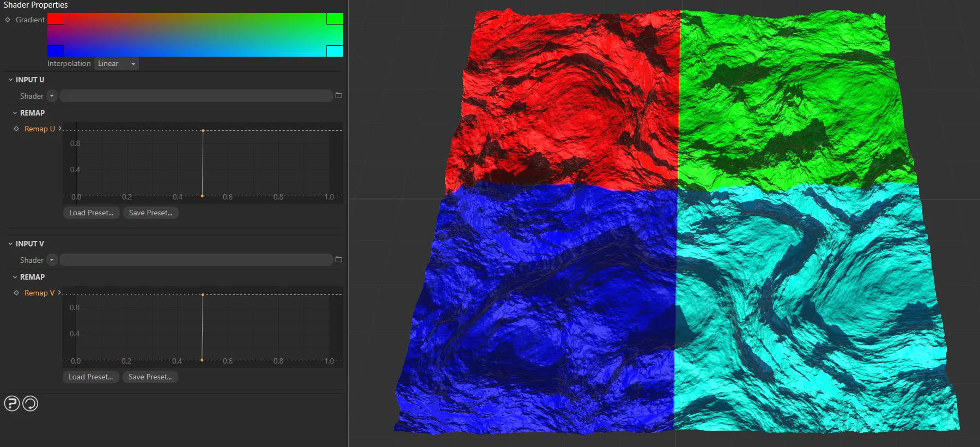Click the red gradient corner knot
This screenshot has width=980, height=447.
pyautogui.click(x=56, y=19)
